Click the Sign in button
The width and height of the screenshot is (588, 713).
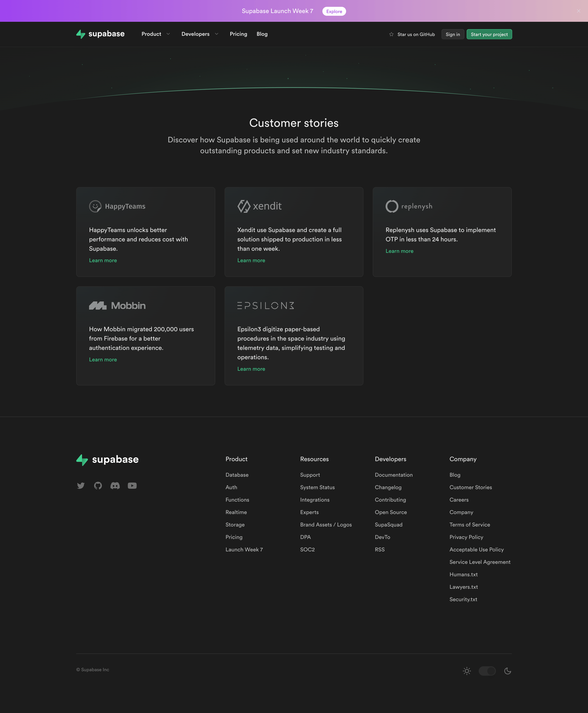click(x=453, y=34)
